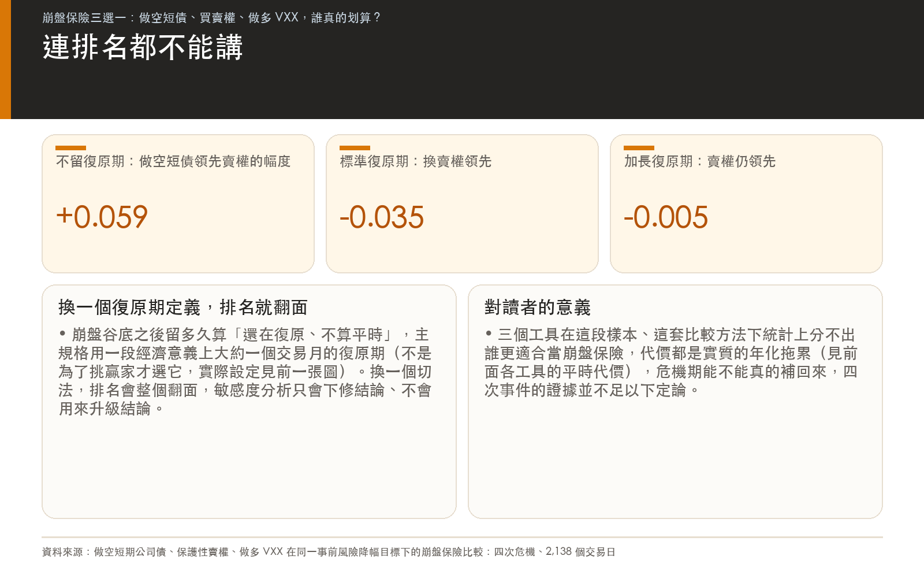Click heading 換一個復原期定義，排名就翻面
924x578 pixels.
click(x=183, y=307)
